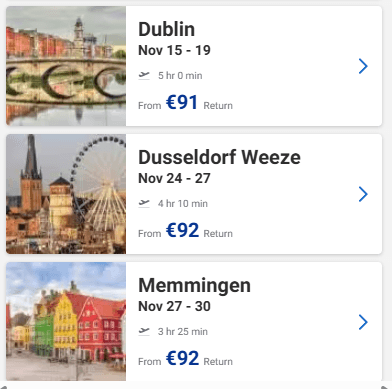The height and width of the screenshot is (389, 392).
Task: Click the €91 return price for Dublin
Action: click(182, 102)
